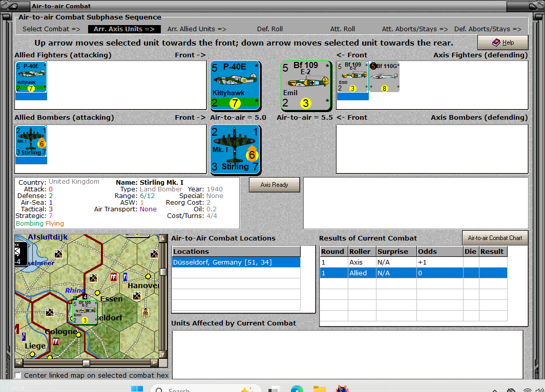Image resolution: width=545 pixels, height=392 pixels.
Task: Select the round 1 Allied result row
Action: pyautogui.click(x=413, y=273)
